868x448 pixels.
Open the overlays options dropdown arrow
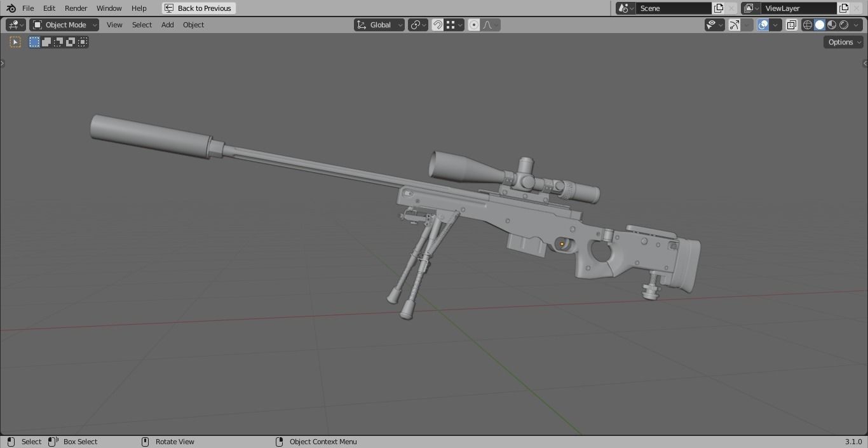775,25
